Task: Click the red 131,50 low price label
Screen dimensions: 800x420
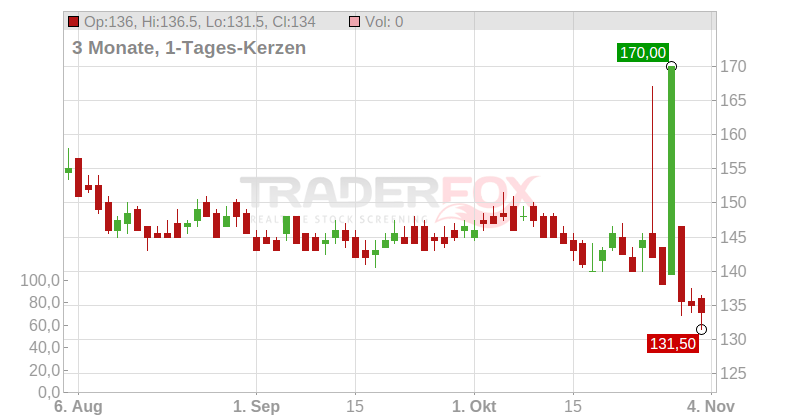Action: (671, 343)
